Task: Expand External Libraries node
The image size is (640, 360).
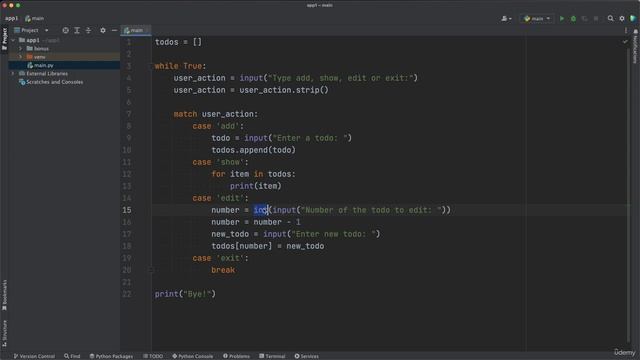Action: (x=13, y=73)
